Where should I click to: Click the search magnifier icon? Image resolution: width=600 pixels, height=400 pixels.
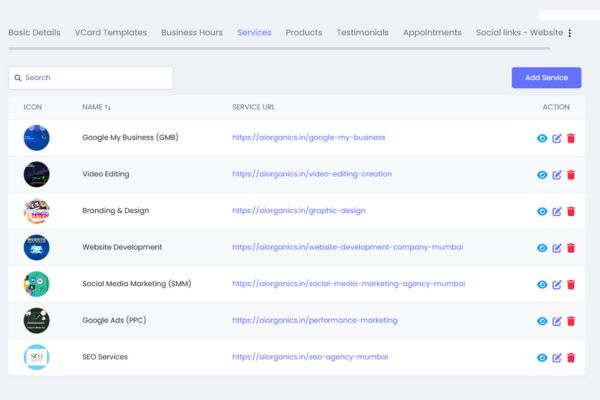[x=18, y=78]
